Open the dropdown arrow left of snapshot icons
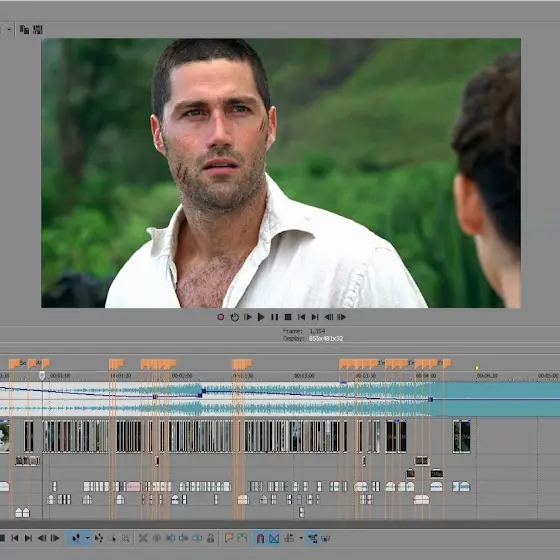Viewport: 560px width, 560px height. [x=9, y=29]
